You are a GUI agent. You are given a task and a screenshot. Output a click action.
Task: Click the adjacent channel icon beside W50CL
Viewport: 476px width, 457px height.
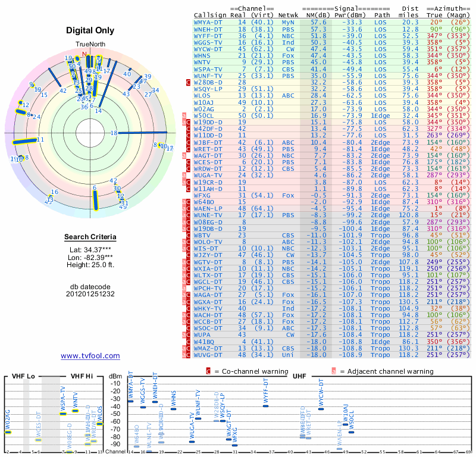[184, 115]
